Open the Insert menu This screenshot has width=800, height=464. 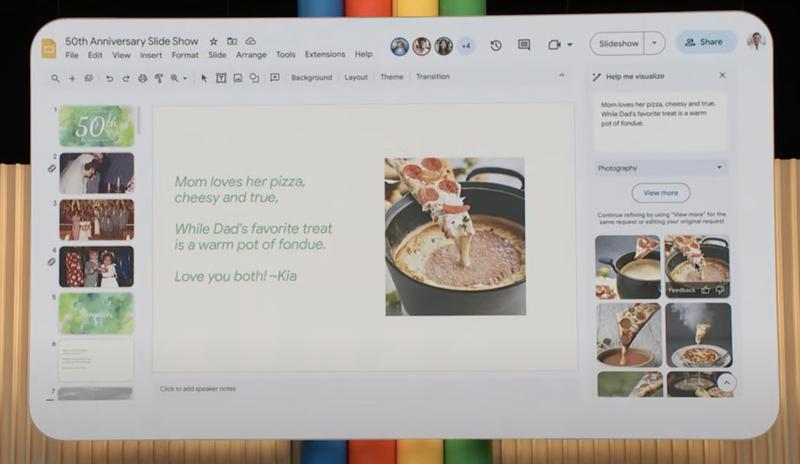[151, 55]
